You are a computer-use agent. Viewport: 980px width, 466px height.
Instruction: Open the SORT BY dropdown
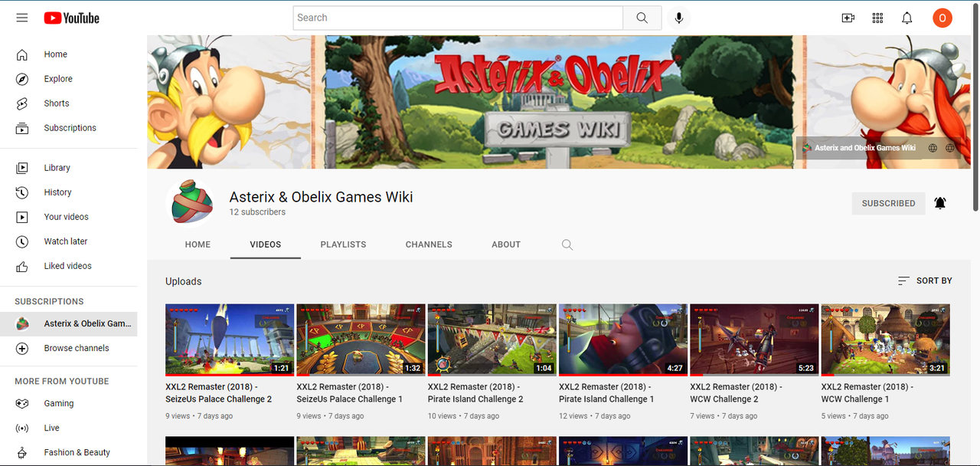click(925, 281)
